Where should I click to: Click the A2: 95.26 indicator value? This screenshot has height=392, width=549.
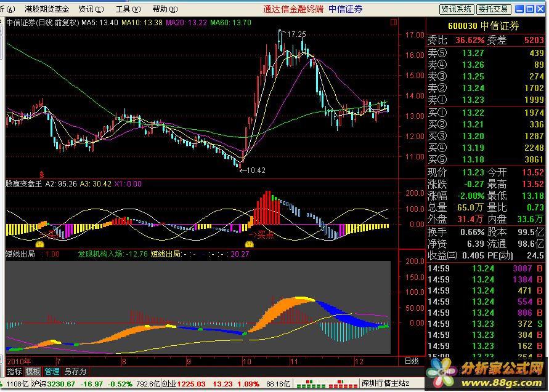pyautogui.click(x=61, y=184)
